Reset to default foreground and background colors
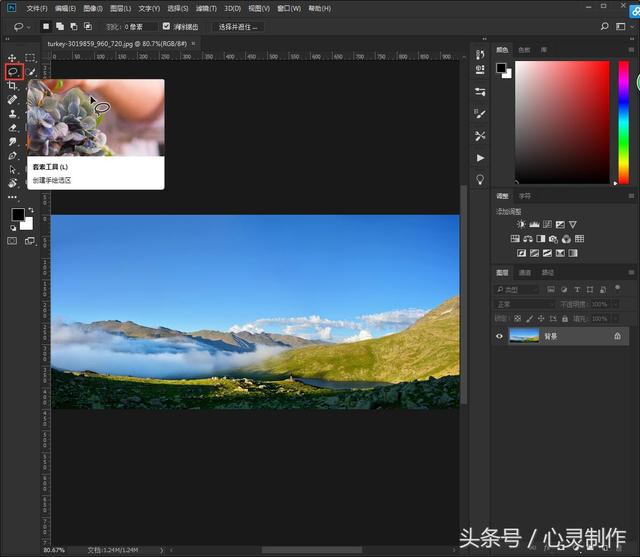Viewport: 640px width, 557px height. [13, 228]
